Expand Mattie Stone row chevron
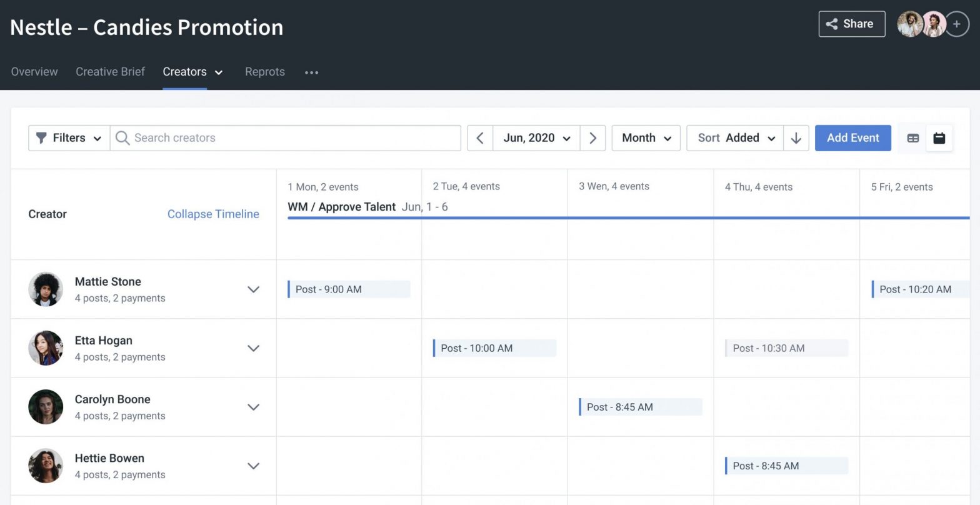Viewport: 980px width, 505px height. tap(253, 289)
